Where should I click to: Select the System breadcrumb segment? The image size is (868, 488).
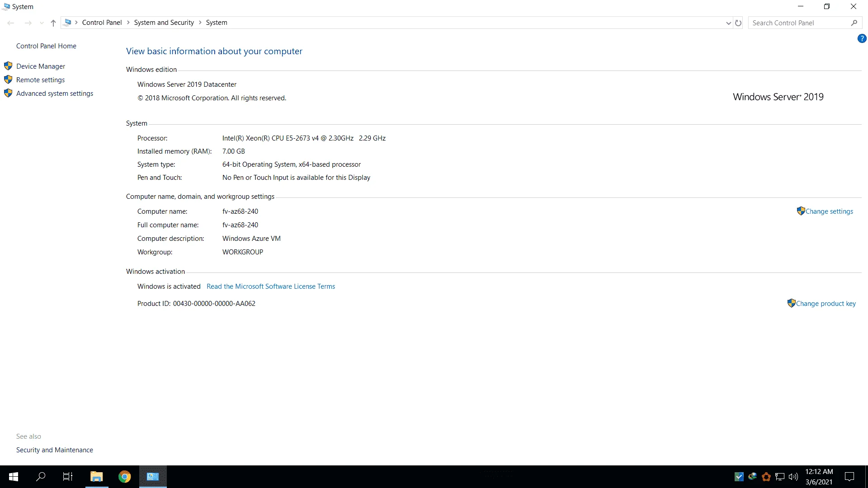coord(217,23)
